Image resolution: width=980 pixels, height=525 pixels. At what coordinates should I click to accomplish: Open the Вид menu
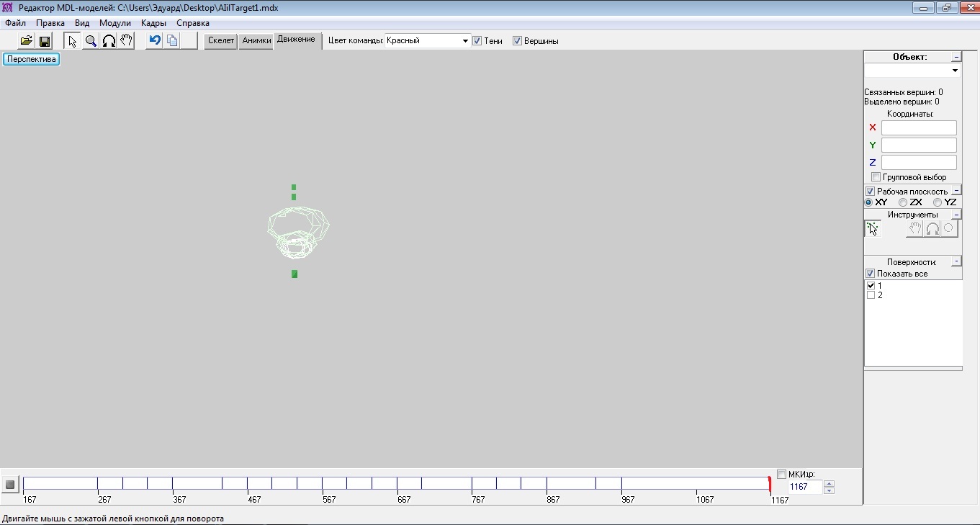pyautogui.click(x=82, y=23)
